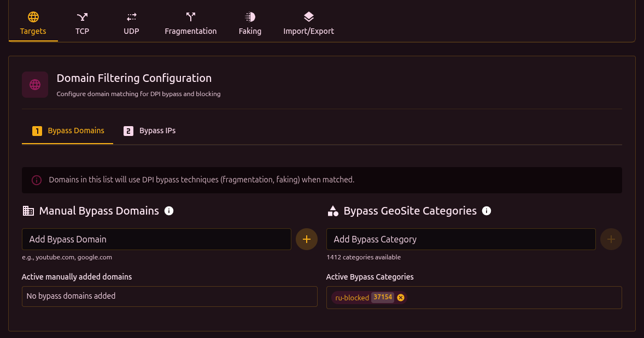Switch to the Bypass IPs sub-tab
Image resolution: width=644 pixels, height=338 pixels.
click(150, 131)
